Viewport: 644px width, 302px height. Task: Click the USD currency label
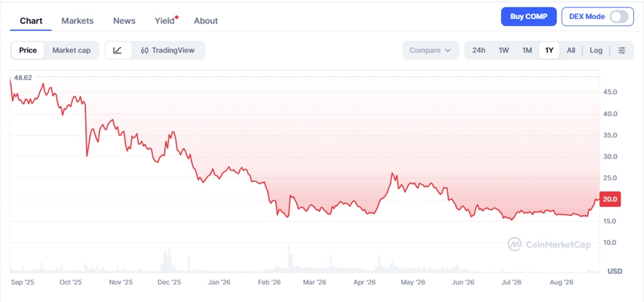pos(615,271)
